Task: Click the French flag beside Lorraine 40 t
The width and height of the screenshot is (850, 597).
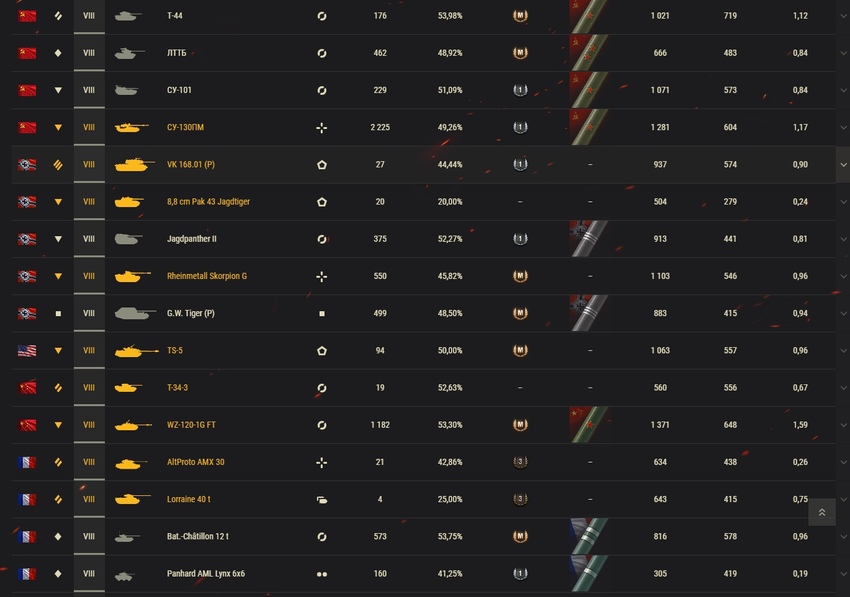Action: tap(27, 499)
